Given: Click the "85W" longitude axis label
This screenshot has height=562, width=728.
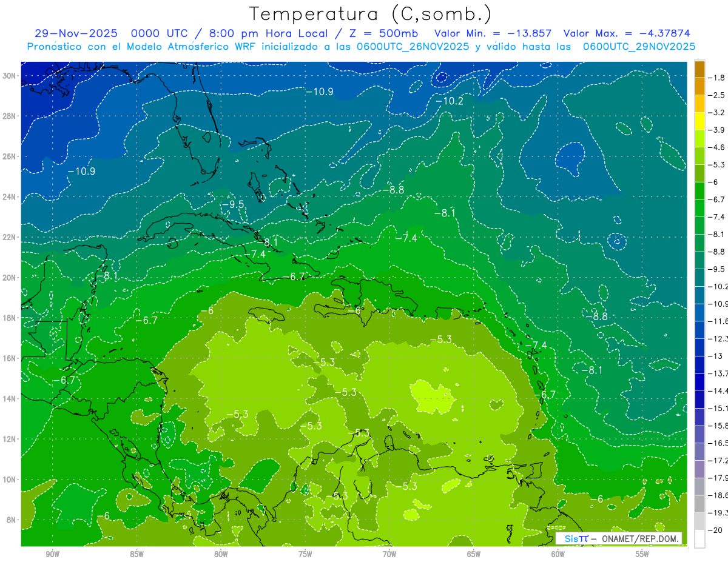Looking at the screenshot, I should pyautogui.click(x=136, y=554).
